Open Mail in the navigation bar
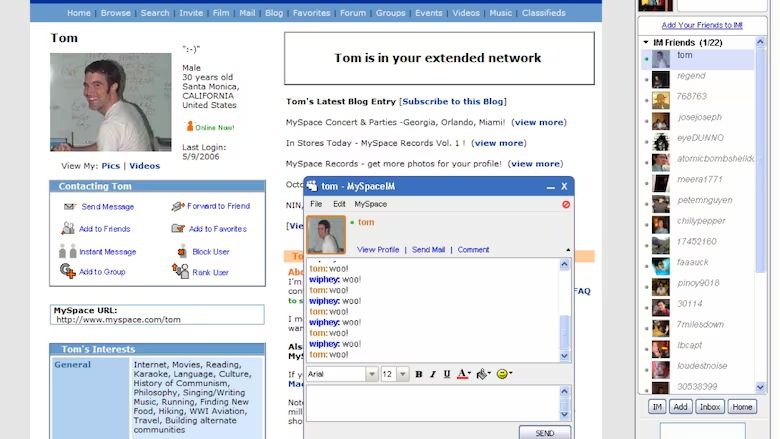This screenshot has height=439, width=780. pos(247,13)
